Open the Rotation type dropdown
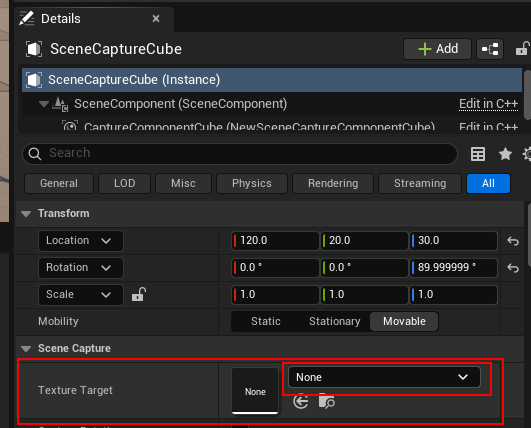The height and width of the screenshot is (428, 531). click(x=81, y=268)
